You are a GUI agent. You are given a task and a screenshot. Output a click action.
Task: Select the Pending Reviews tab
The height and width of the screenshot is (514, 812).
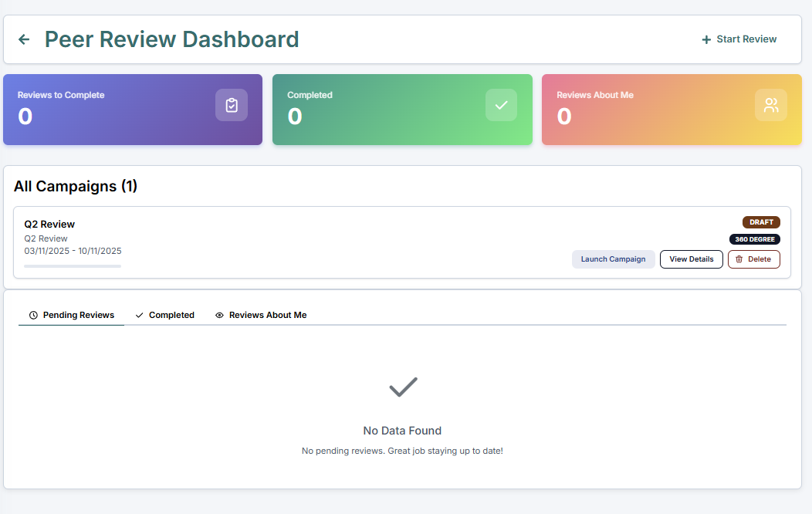tap(78, 315)
